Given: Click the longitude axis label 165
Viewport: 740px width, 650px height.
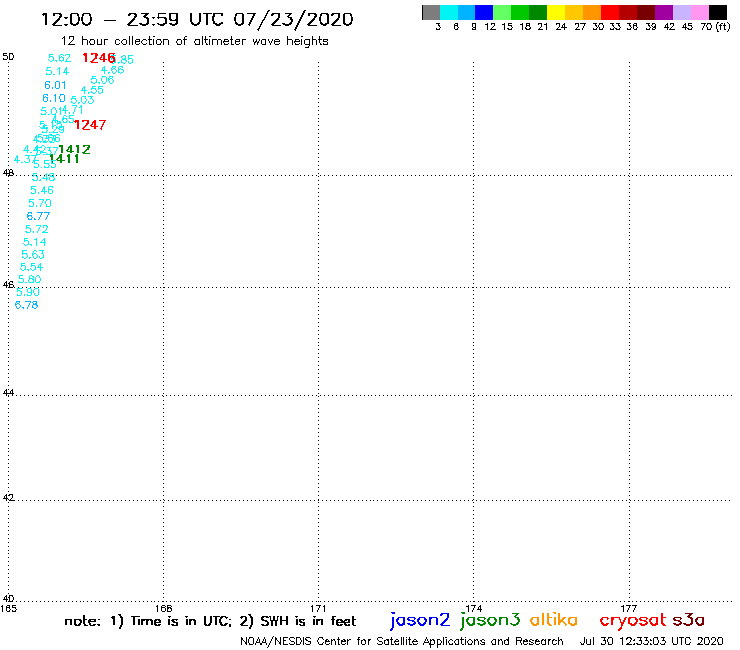Looking at the screenshot, I should coord(8,608).
